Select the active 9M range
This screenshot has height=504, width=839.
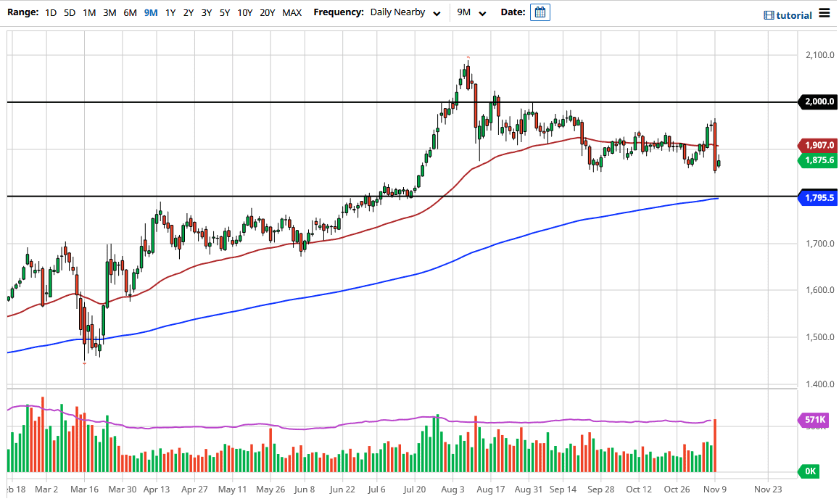click(x=151, y=13)
